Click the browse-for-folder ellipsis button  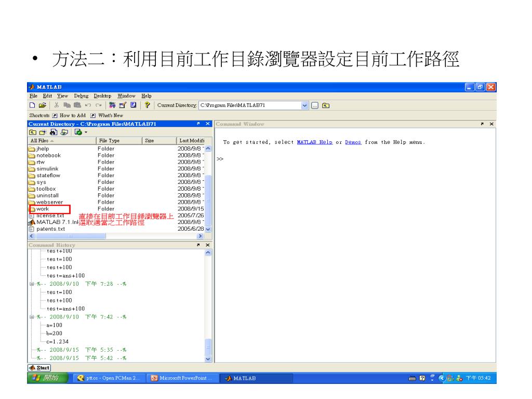pos(315,105)
